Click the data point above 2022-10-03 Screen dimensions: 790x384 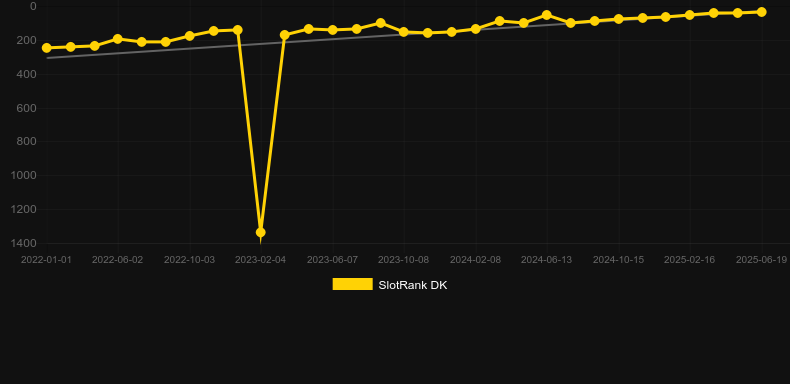pyautogui.click(x=189, y=36)
